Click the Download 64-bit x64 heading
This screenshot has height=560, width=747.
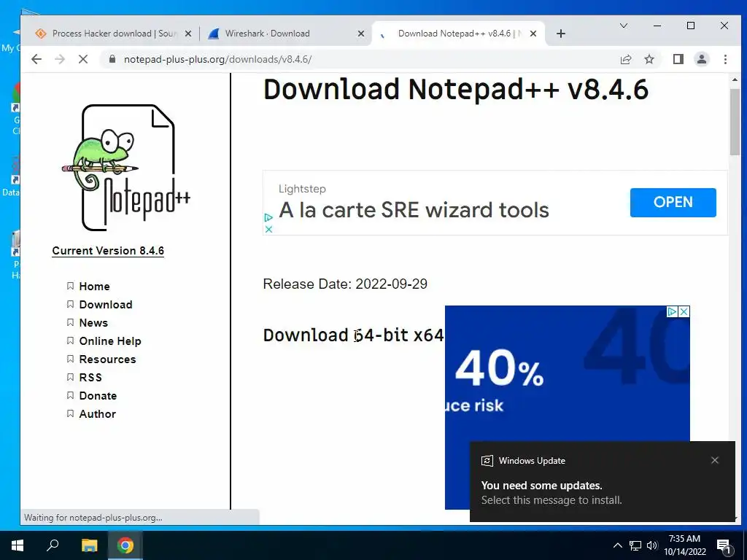(x=353, y=335)
